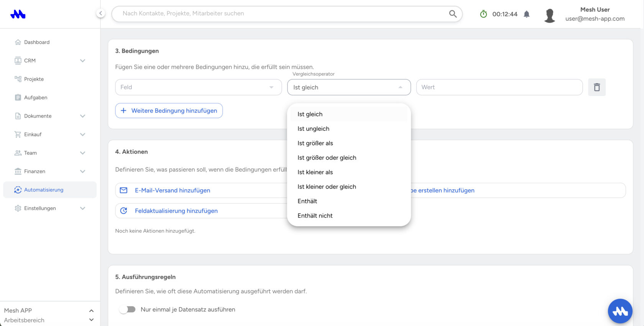
Task: Open notifications via the bell icon
Action: 527,14
